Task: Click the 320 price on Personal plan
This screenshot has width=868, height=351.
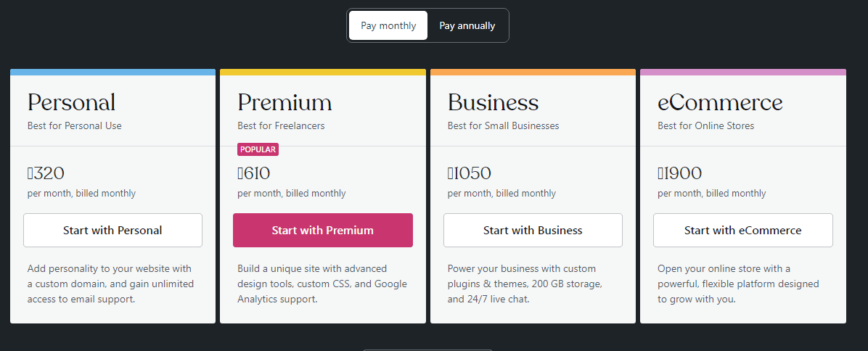Action: click(x=46, y=173)
